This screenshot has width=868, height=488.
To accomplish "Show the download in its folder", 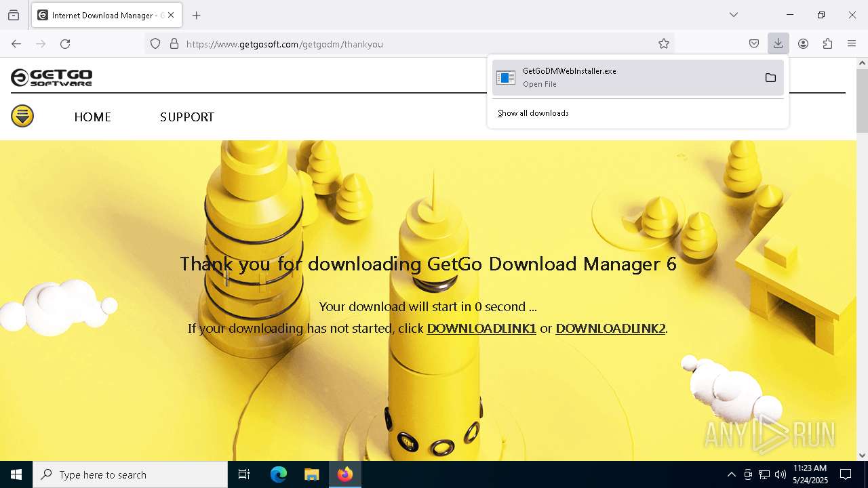I will (770, 77).
